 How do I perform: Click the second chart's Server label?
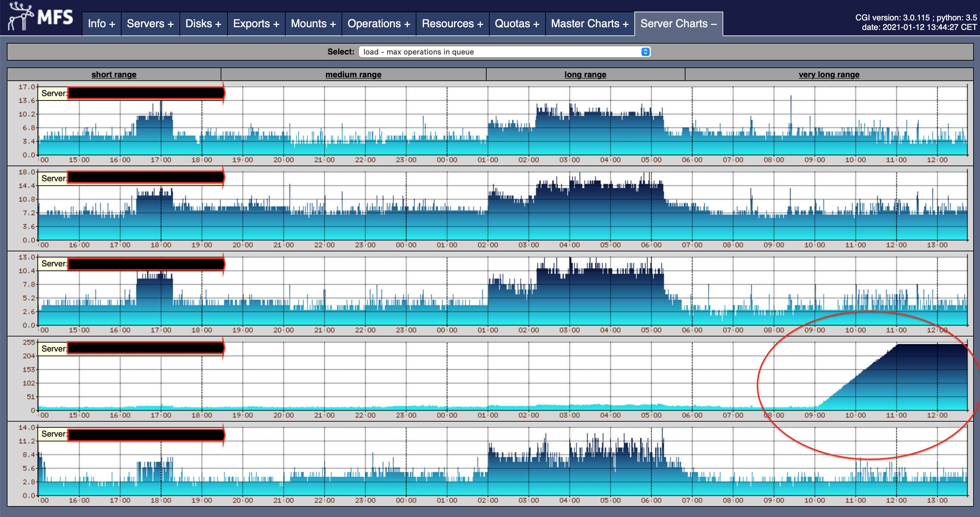click(x=54, y=178)
